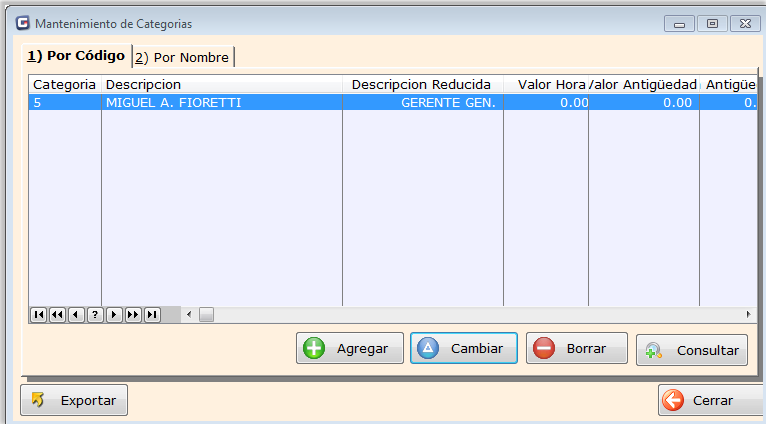Image resolution: width=766 pixels, height=424 pixels.
Task: Select the Por Código tab
Action: (76, 56)
